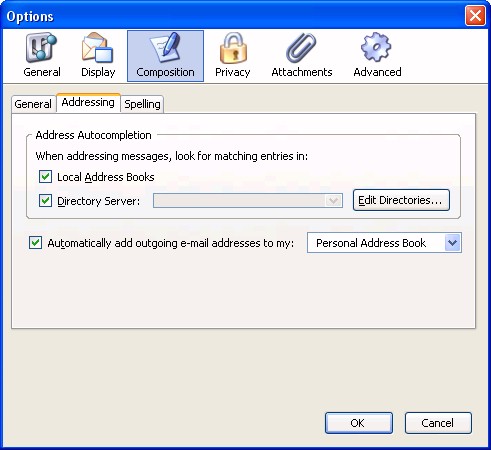Open the Privacy padlock icon

(233, 47)
